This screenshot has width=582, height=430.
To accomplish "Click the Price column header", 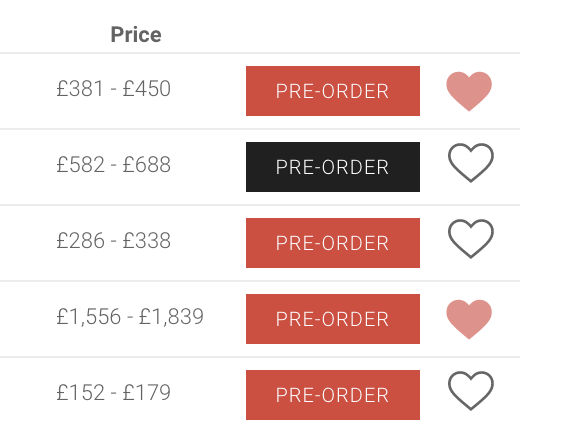I will [x=136, y=35].
